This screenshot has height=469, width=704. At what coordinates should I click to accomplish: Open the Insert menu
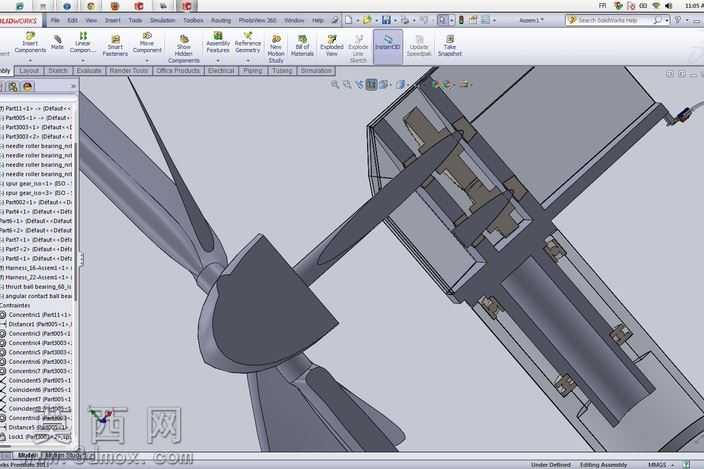112,20
